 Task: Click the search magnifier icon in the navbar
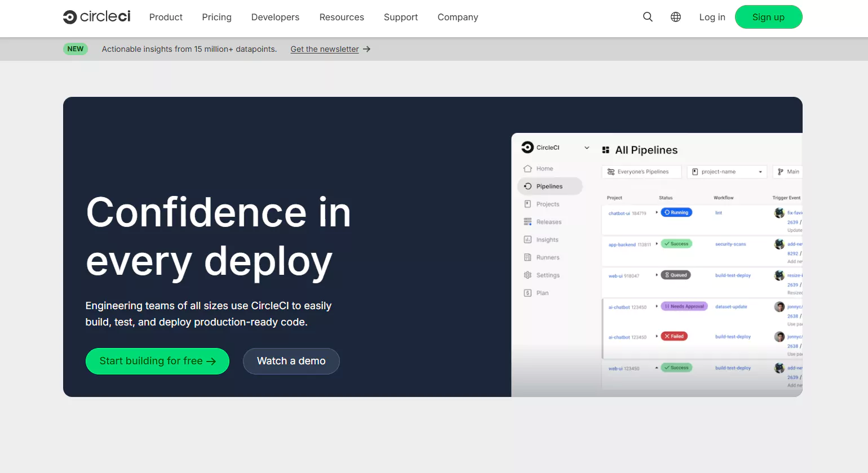pyautogui.click(x=647, y=17)
